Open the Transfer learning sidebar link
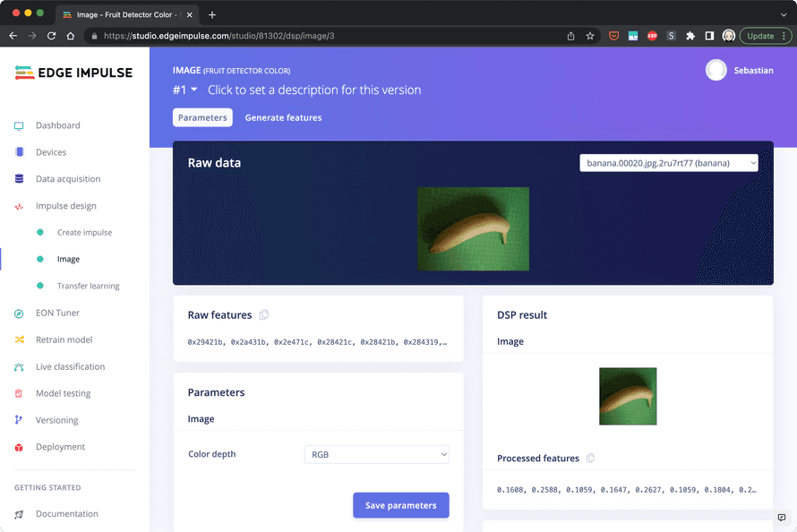The image size is (797, 532). [x=88, y=287]
